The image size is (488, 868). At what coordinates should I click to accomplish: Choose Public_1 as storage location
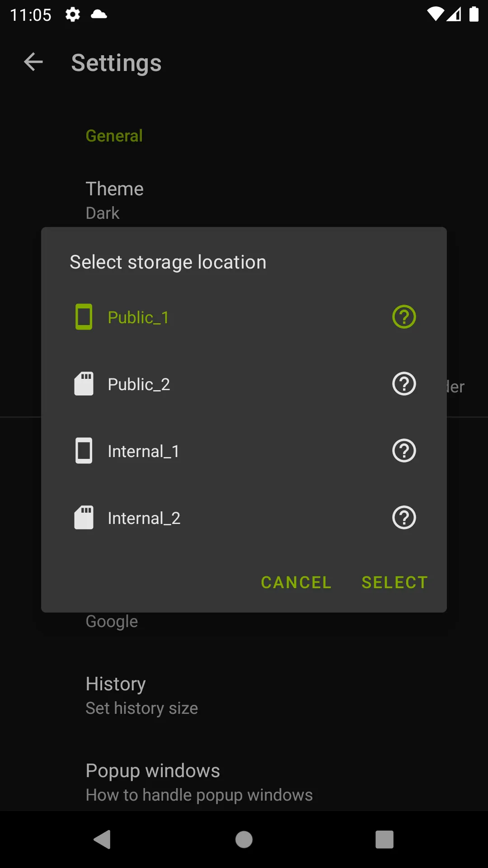(138, 317)
